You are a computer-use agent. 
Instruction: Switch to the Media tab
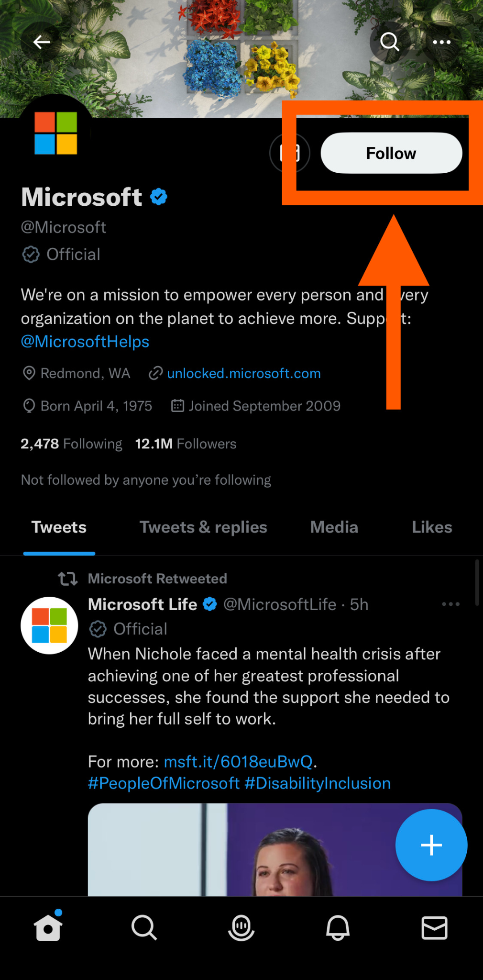[x=334, y=527]
